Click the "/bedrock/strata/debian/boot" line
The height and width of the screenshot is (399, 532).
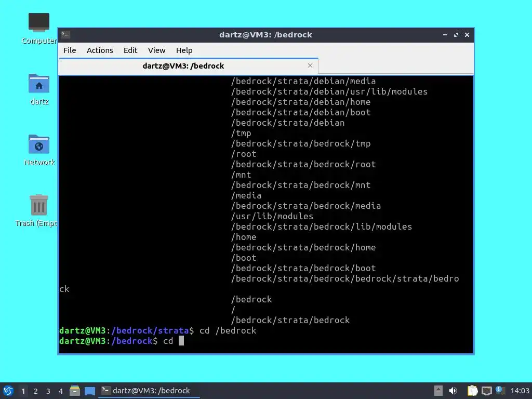coord(301,112)
